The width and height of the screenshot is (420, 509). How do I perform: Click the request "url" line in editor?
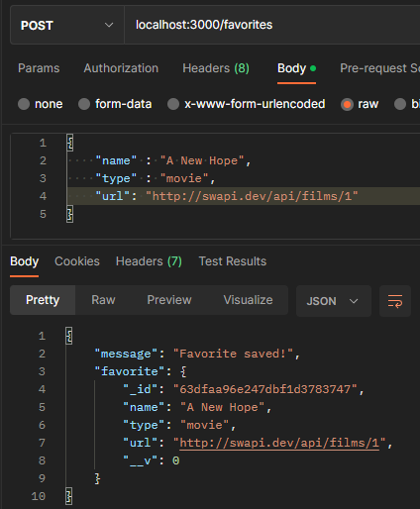(227, 196)
